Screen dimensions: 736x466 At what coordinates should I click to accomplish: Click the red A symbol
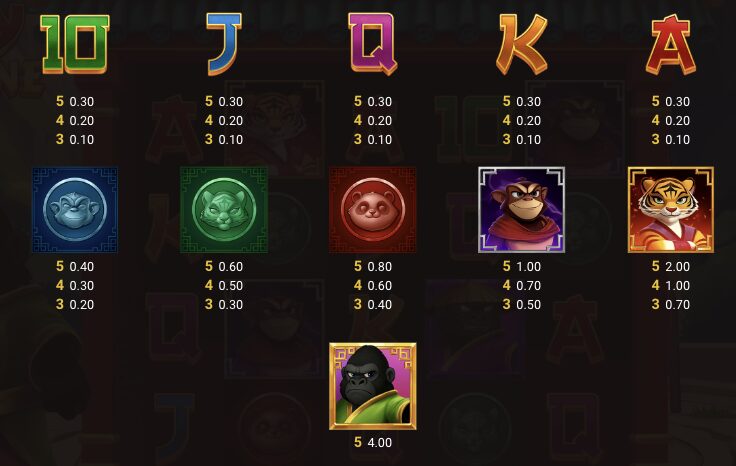671,44
